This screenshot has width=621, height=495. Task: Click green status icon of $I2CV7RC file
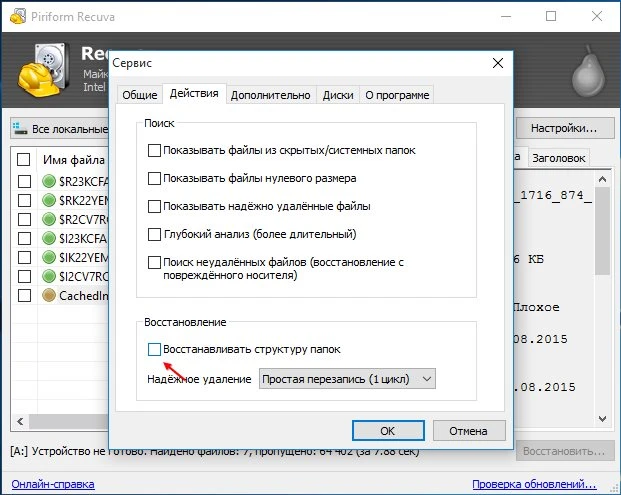(x=49, y=276)
